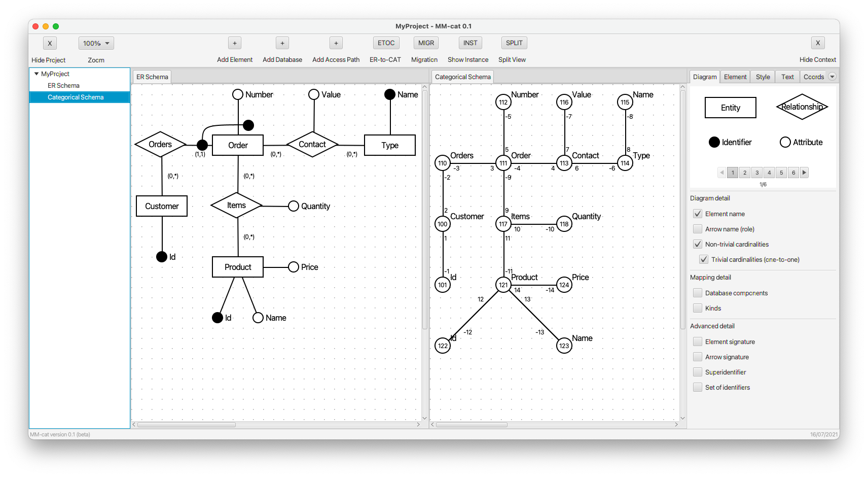Select Categorical Schema in project tree
Viewport: 868px width, 477px height.
(80, 97)
